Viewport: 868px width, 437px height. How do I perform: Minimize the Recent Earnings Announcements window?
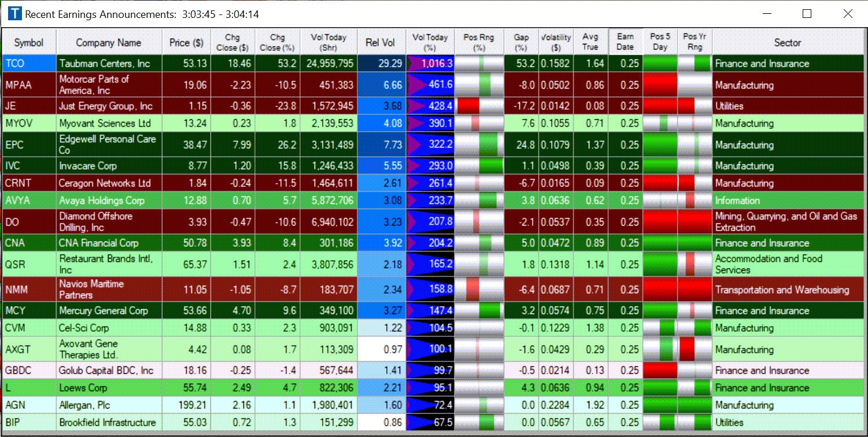(x=767, y=14)
